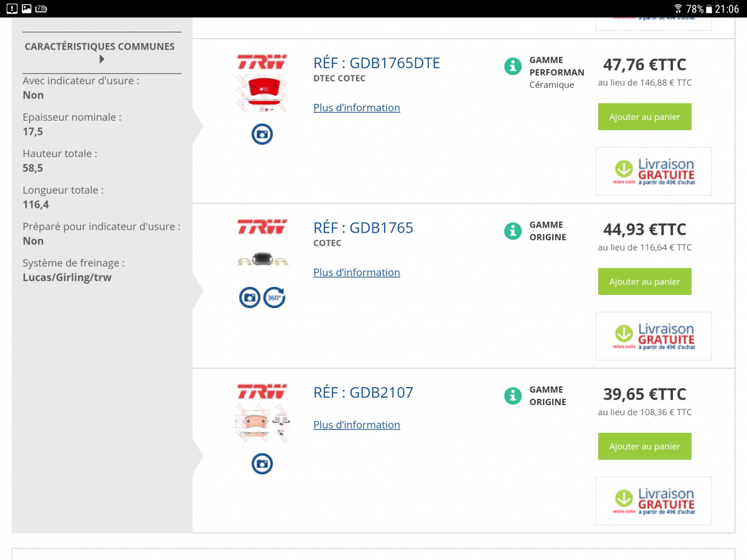Screen dimensions: 747x560
Task: Add the 39,65 € pads to cart
Action: pyautogui.click(x=644, y=447)
